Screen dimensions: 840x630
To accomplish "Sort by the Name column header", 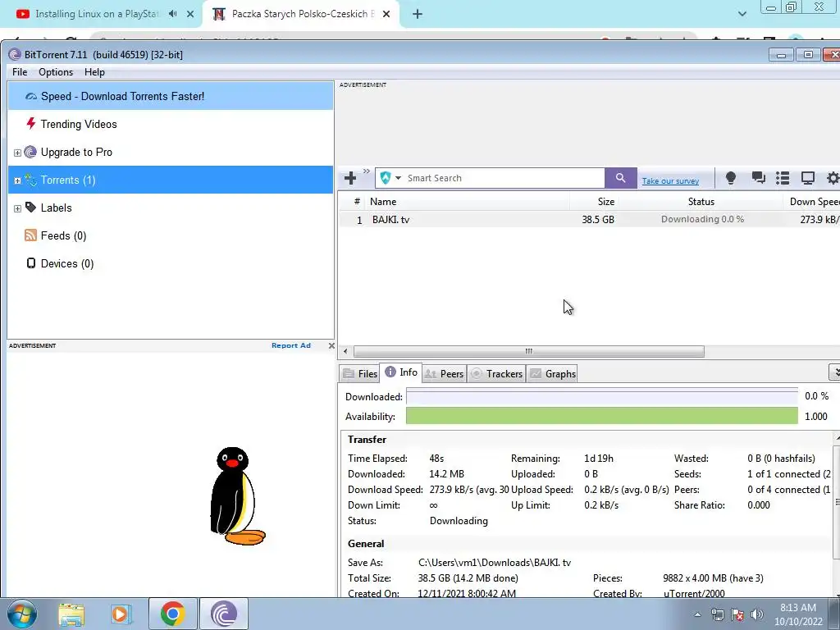I will pos(467,202).
